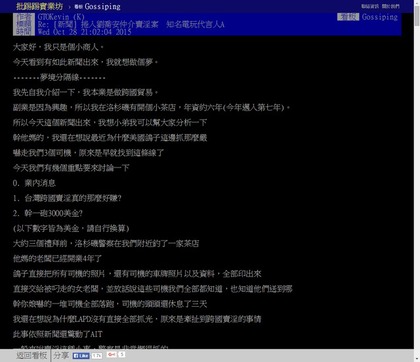Click the 分享 share label in bottom bar
This screenshot has width=420, height=362.
(61, 356)
